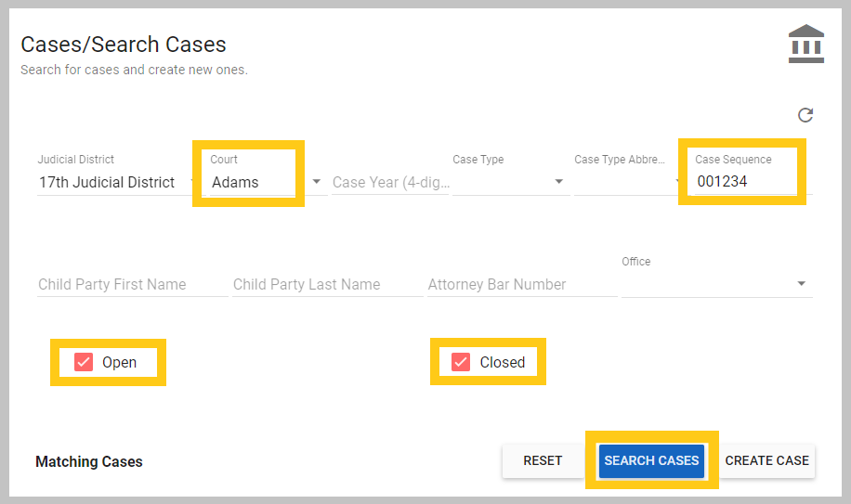The height and width of the screenshot is (504, 851).
Task: Click the Case Sequence field containing 001234
Action: (741, 182)
